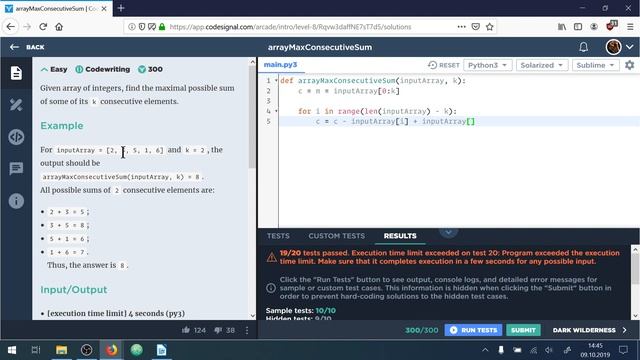Image resolution: width=640 pixels, height=360 pixels.
Task: Open File Explorer from taskbar
Action: 62,350
